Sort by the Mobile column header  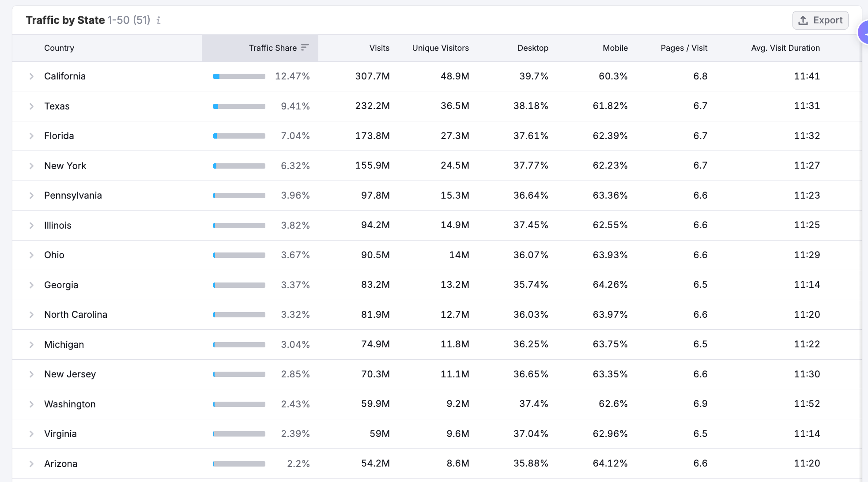click(x=615, y=48)
